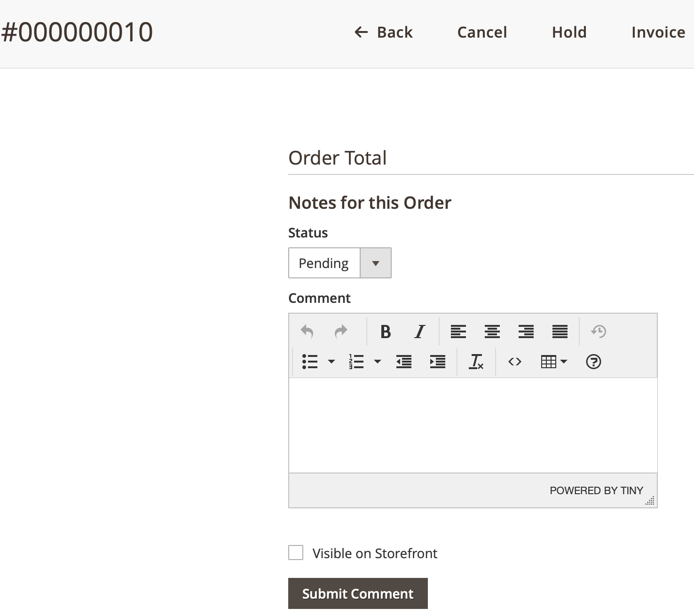694x616 pixels.
Task: Expand bullet list style options arrow
Action: 331,362
